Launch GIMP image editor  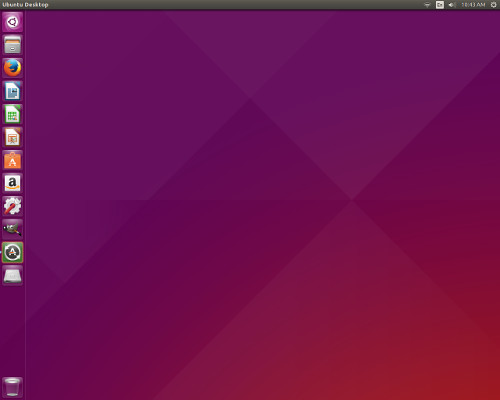point(13,229)
